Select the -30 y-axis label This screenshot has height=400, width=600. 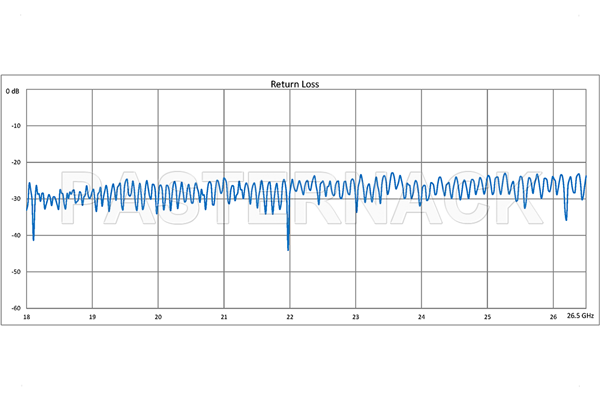click(x=15, y=199)
